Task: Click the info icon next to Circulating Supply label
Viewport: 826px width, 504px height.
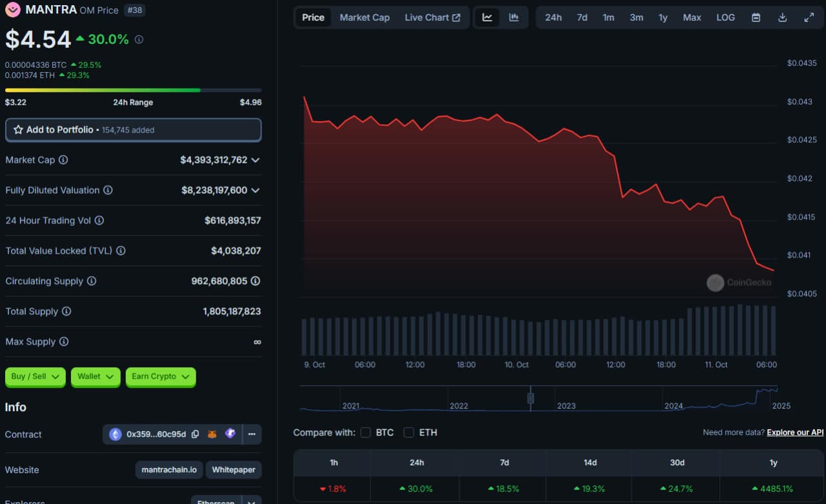Action: click(92, 281)
